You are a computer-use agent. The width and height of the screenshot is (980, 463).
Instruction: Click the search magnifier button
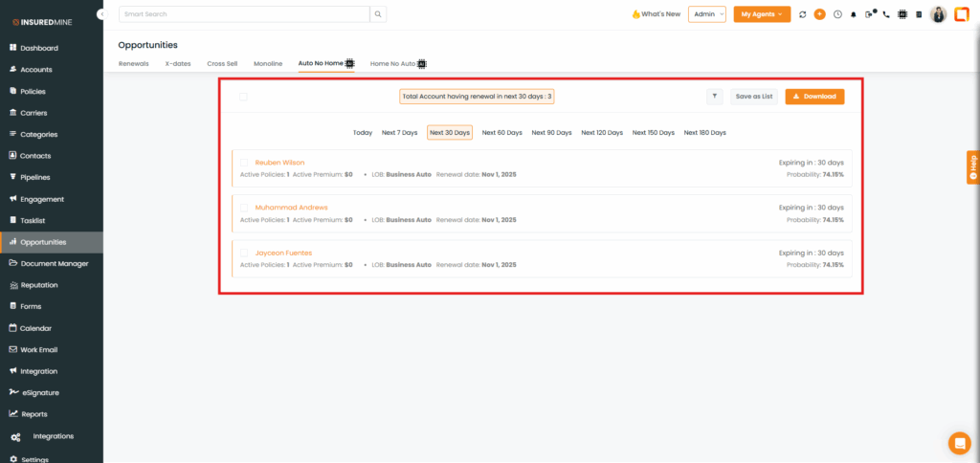(x=379, y=14)
